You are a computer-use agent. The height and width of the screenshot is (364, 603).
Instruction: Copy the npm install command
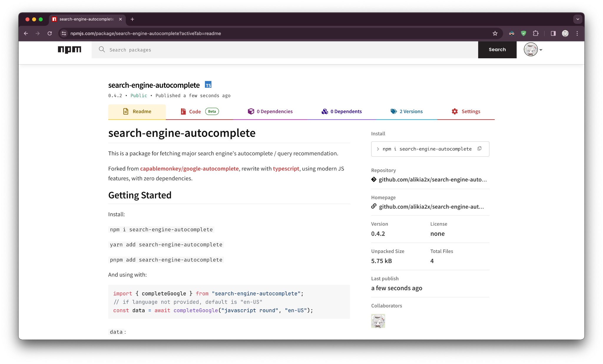pos(479,149)
